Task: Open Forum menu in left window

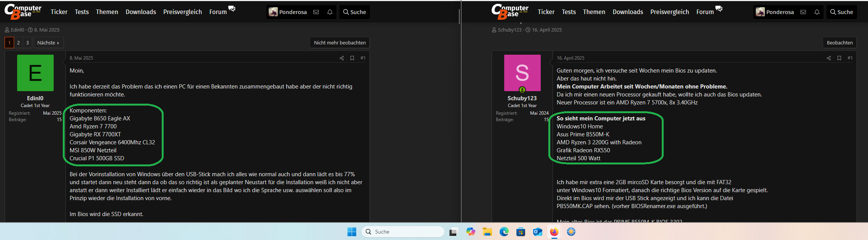Action: tap(218, 12)
